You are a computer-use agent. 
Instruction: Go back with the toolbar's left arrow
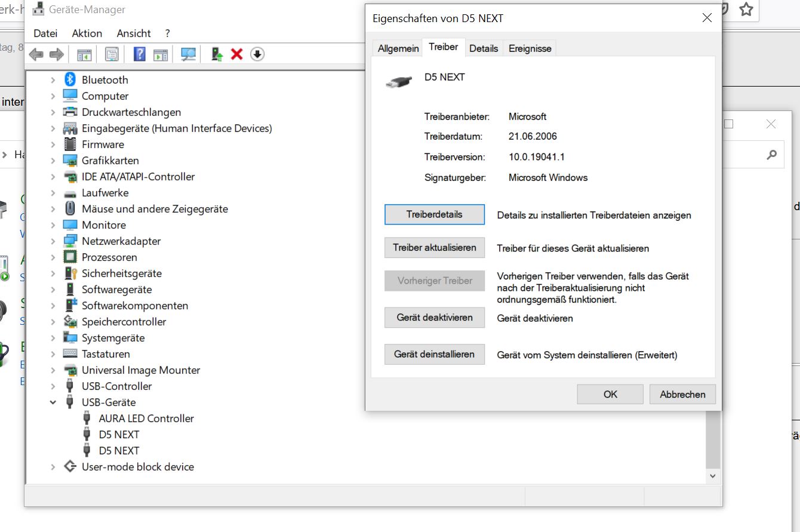click(x=36, y=54)
